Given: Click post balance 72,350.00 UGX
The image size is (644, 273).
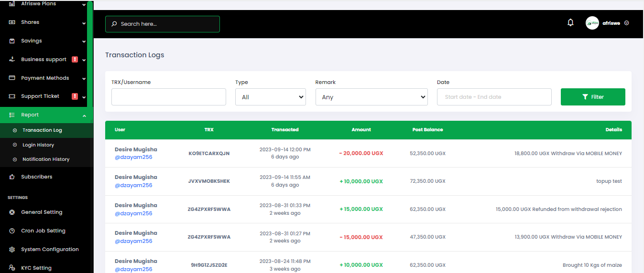Looking at the screenshot, I should (427, 181).
